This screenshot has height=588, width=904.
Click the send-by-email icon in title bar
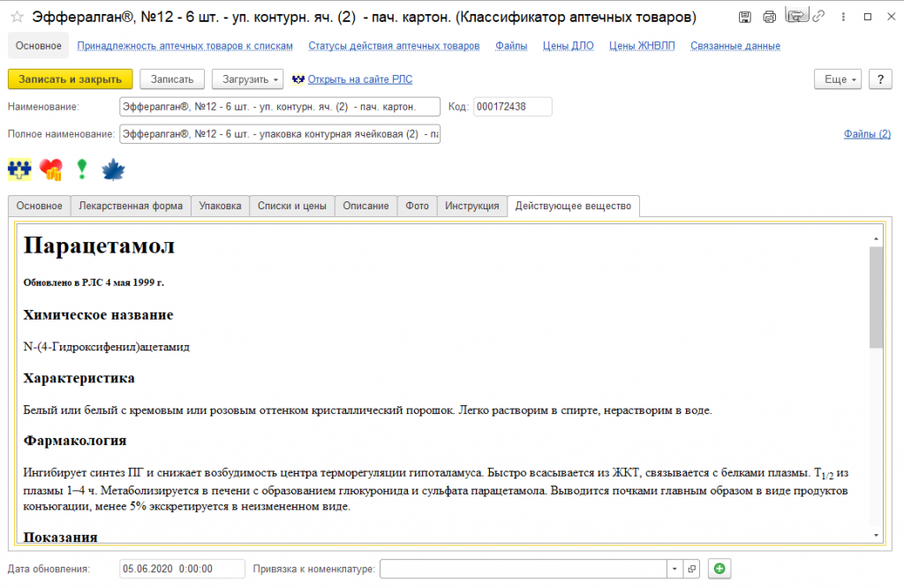click(x=796, y=16)
